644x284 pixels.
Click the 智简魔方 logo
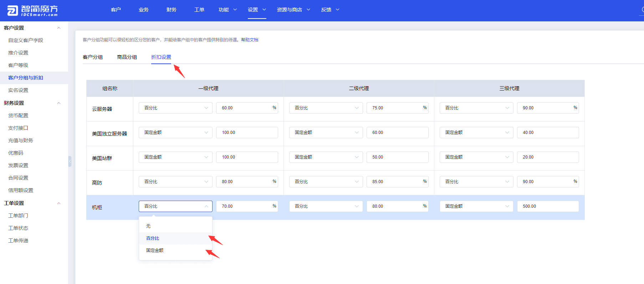pos(32,11)
